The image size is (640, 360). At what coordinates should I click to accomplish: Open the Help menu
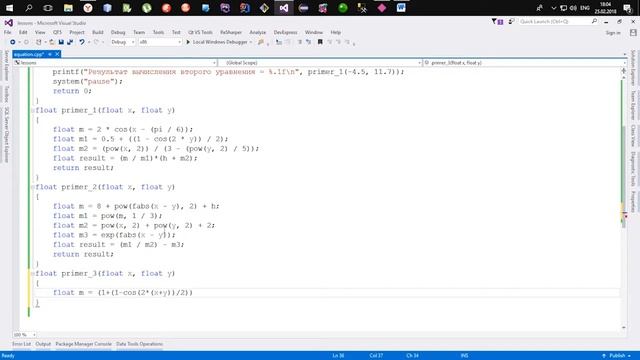pyautogui.click(x=336, y=32)
